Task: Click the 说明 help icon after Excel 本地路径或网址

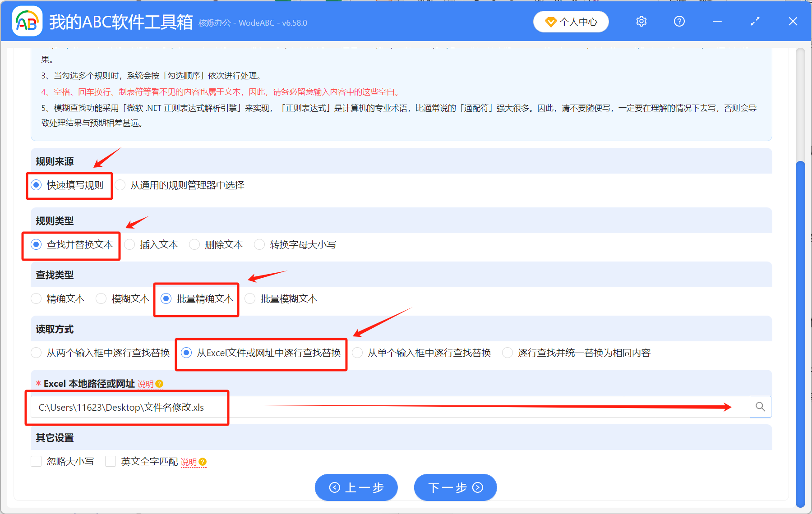Action: point(160,384)
